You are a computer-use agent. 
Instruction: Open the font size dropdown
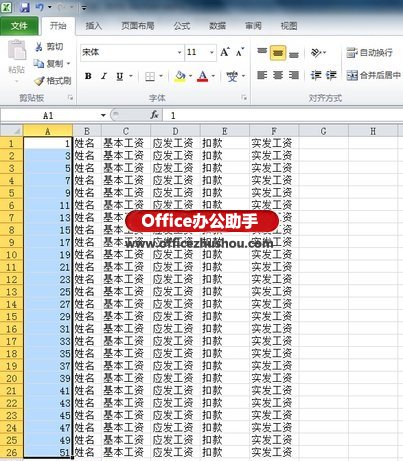coord(212,52)
